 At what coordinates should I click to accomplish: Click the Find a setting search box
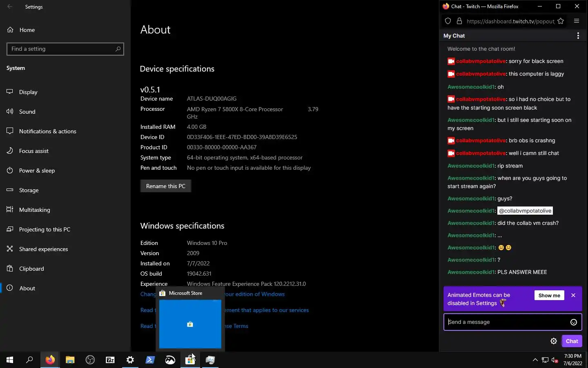coord(65,49)
